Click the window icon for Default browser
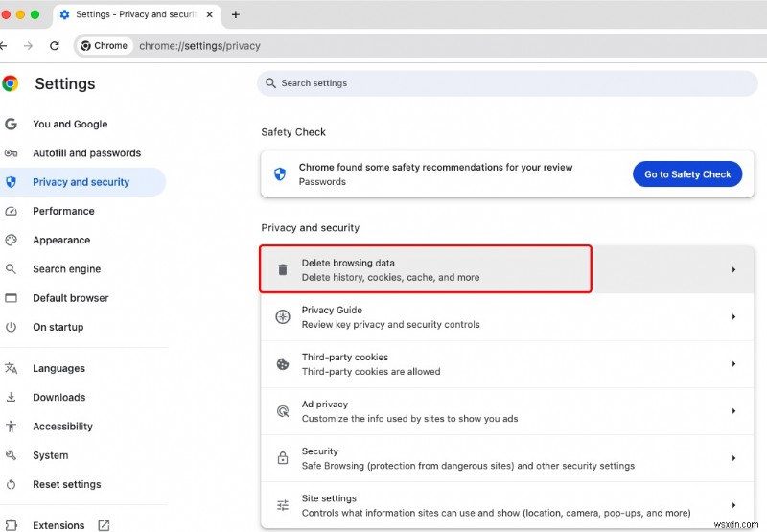Viewport: 767px width, 532px height. (11, 298)
